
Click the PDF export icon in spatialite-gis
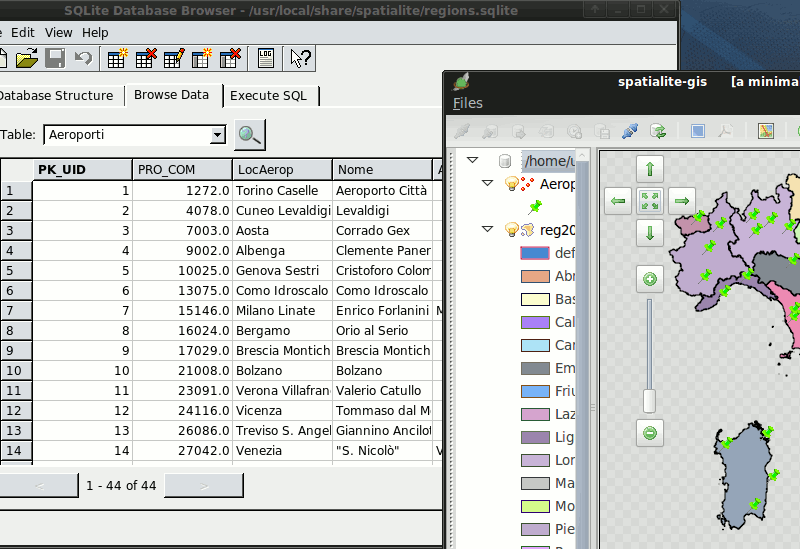[726, 131]
